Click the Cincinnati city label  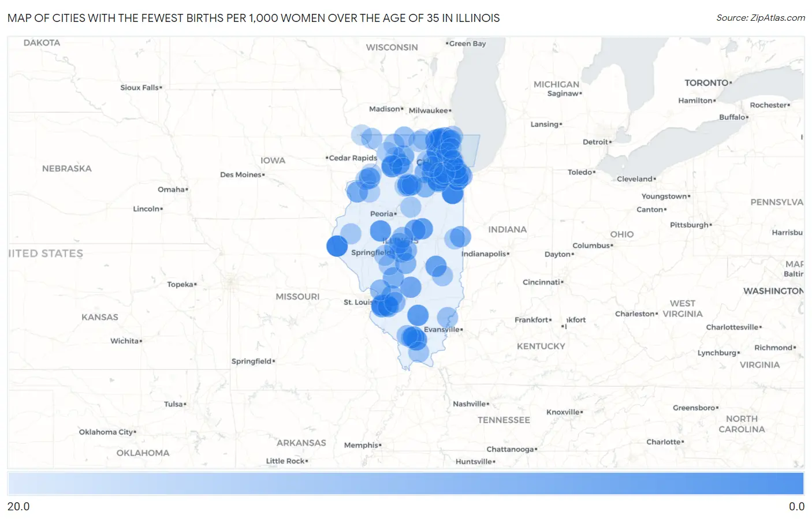click(x=541, y=282)
